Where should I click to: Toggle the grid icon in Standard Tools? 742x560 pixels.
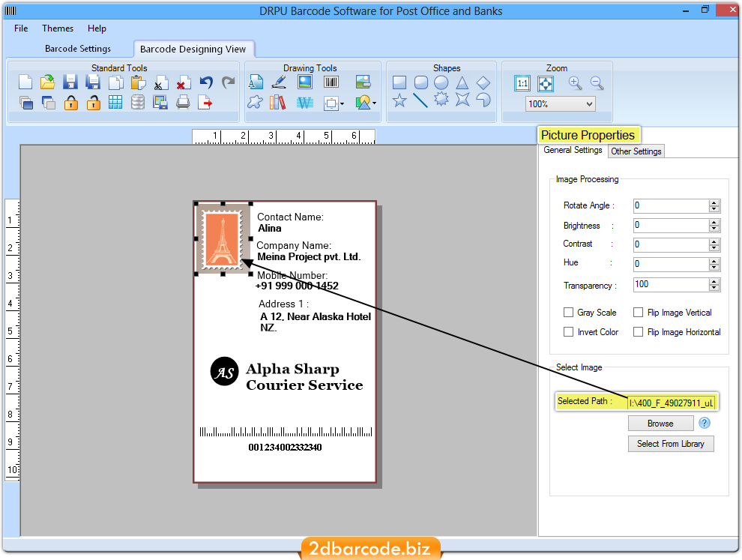pos(115,102)
